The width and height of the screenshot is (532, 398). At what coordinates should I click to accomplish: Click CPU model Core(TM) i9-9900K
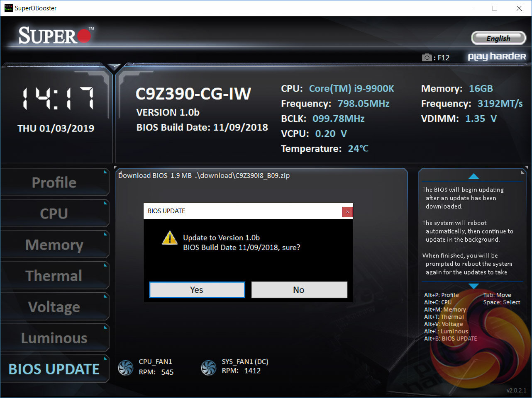click(351, 89)
